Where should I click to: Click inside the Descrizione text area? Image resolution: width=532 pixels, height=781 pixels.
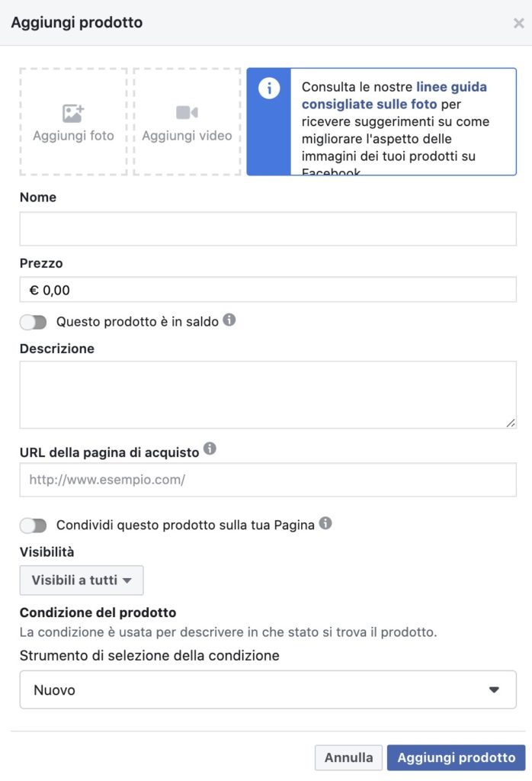(268, 394)
